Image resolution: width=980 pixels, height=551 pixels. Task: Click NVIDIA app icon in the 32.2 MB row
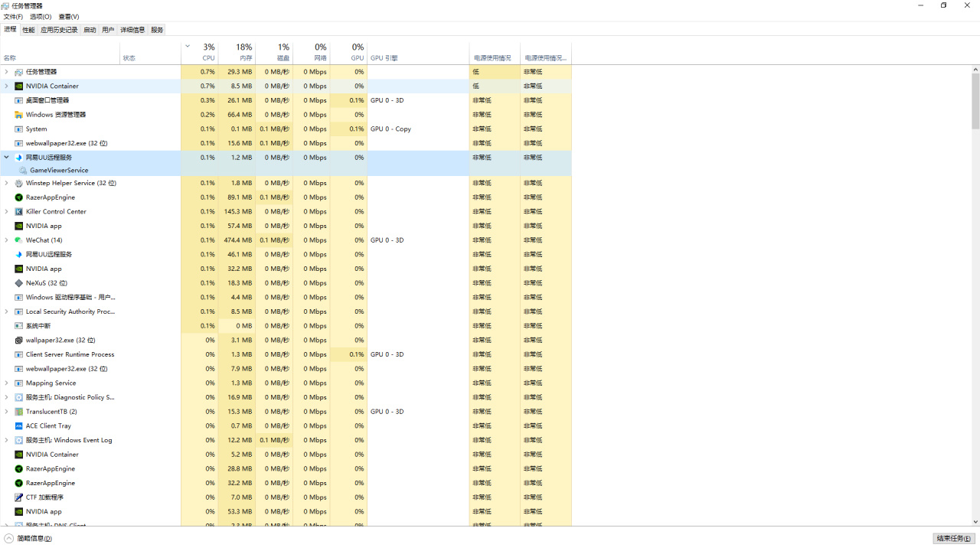point(19,269)
